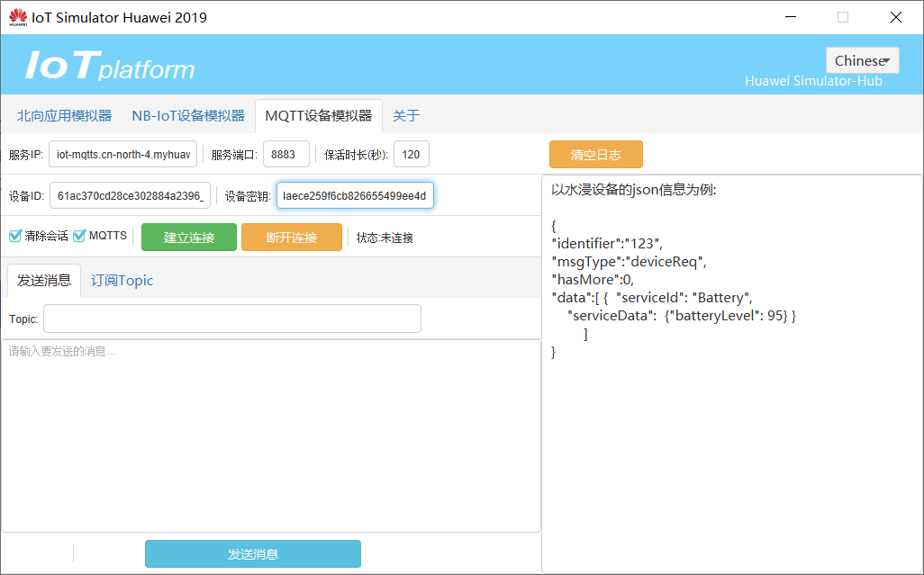Click the Huawei logo in title bar

tap(18, 17)
